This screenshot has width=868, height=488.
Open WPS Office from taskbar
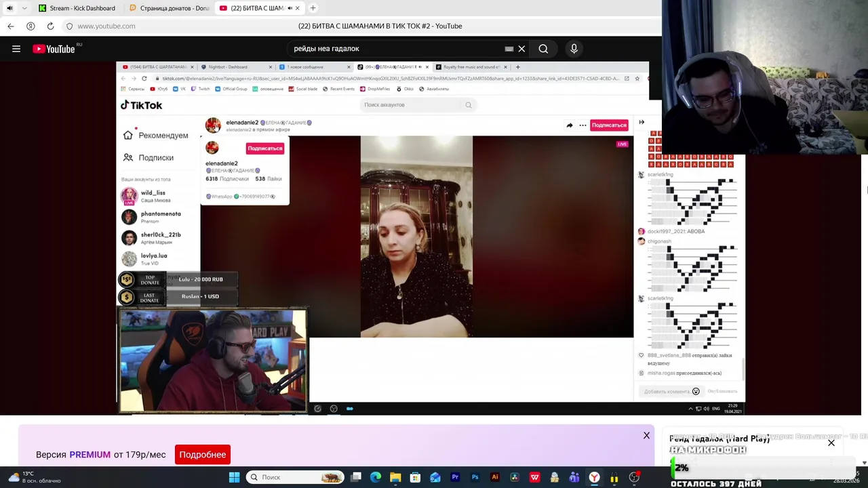[534, 477]
